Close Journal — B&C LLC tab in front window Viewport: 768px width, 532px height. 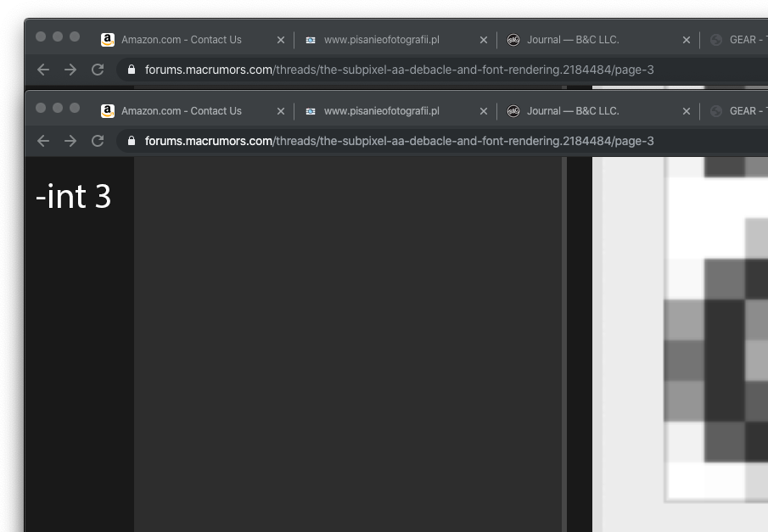coord(687,111)
